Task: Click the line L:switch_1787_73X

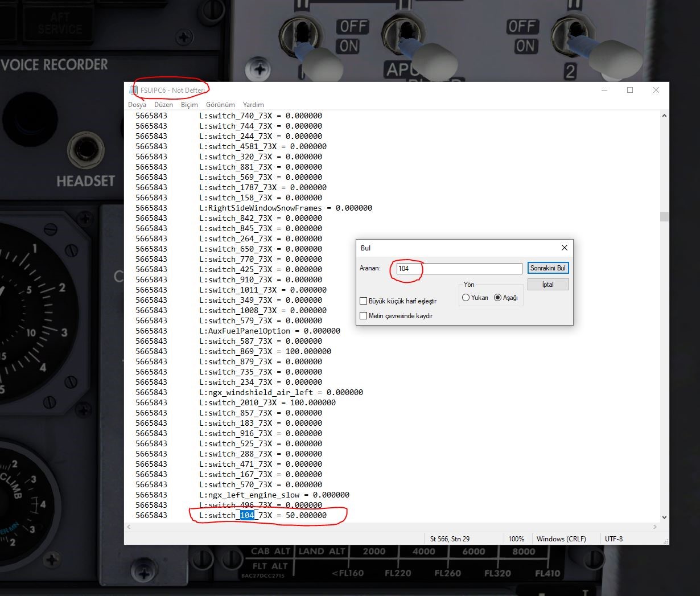Action: pyautogui.click(x=263, y=187)
